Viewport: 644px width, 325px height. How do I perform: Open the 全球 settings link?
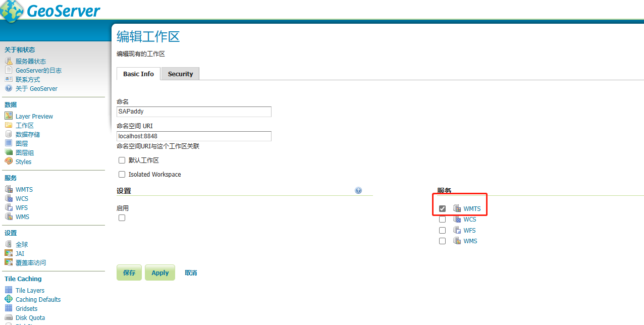click(x=22, y=244)
